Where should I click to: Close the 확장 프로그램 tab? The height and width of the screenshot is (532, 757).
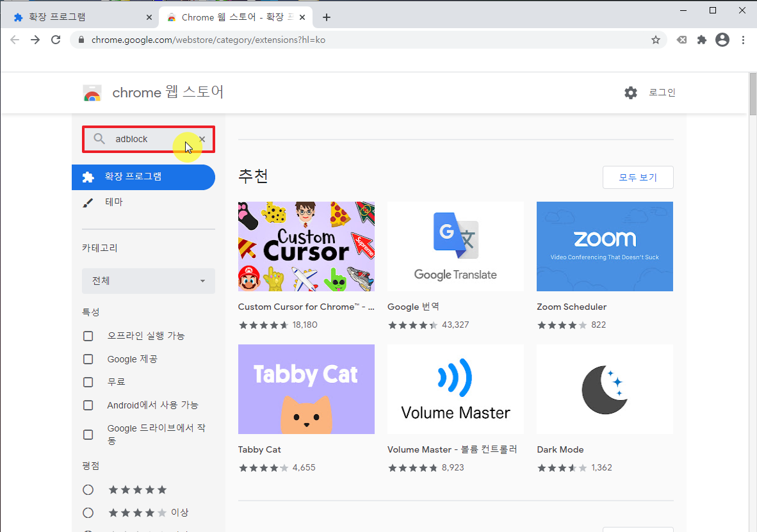[x=149, y=17]
